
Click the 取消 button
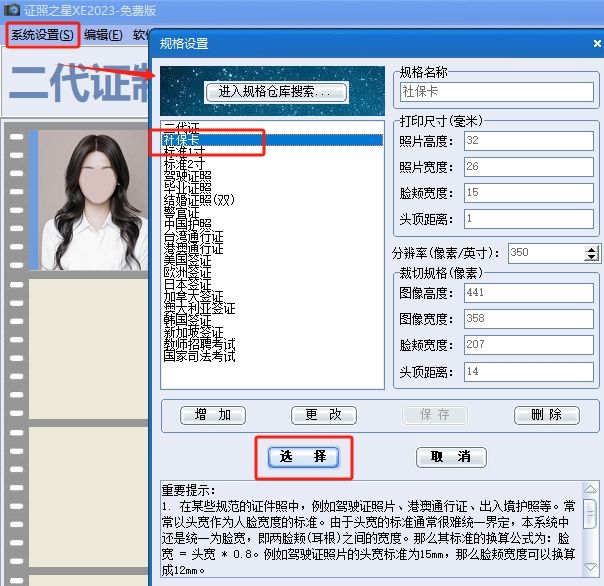(451, 457)
